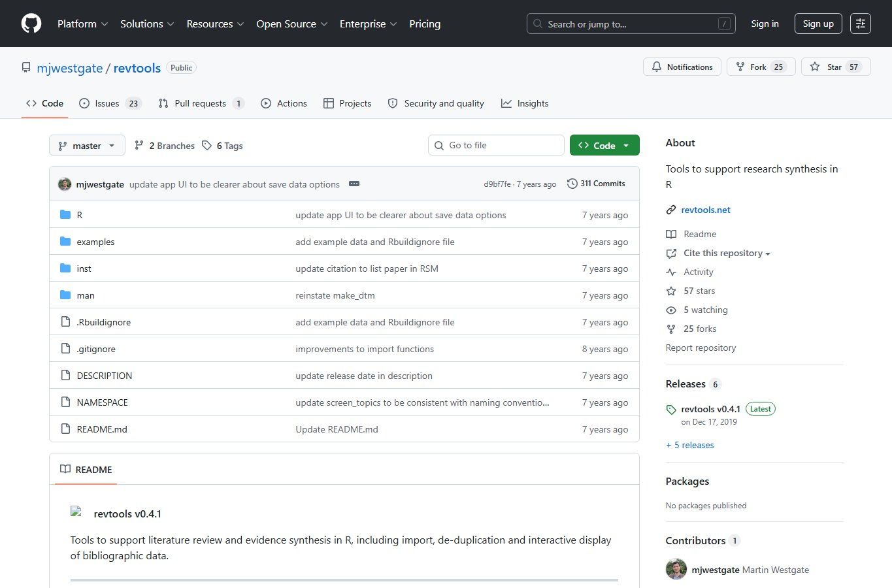
Task: Click the R folder icon
Action: click(65, 215)
